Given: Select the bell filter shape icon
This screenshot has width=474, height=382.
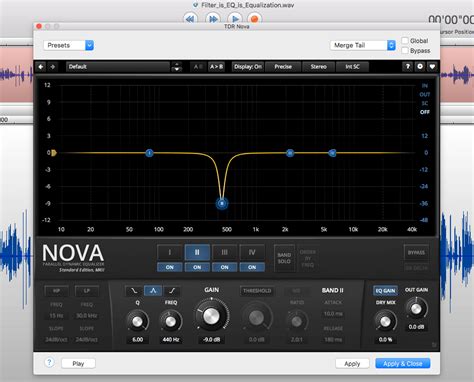Looking at the screenshot, I should [153, 291].
